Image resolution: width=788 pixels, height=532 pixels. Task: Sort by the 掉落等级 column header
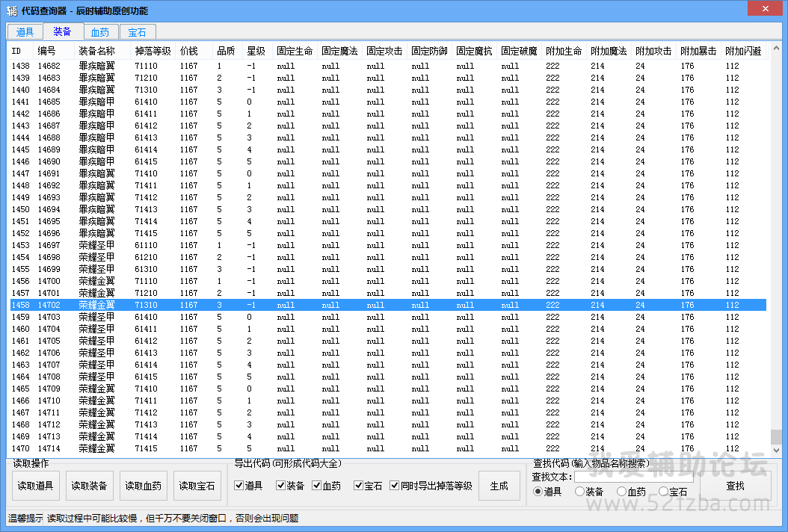[x=153, y=52]
